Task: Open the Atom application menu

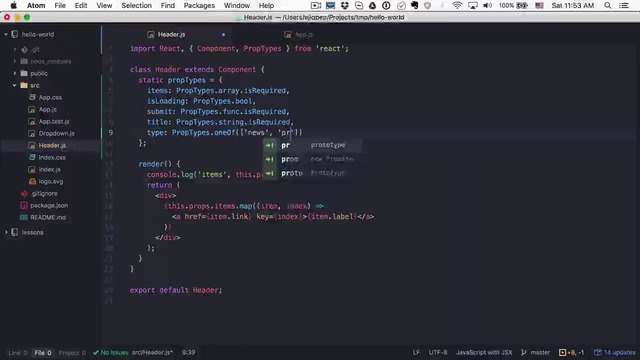Action: pos(36,5)
